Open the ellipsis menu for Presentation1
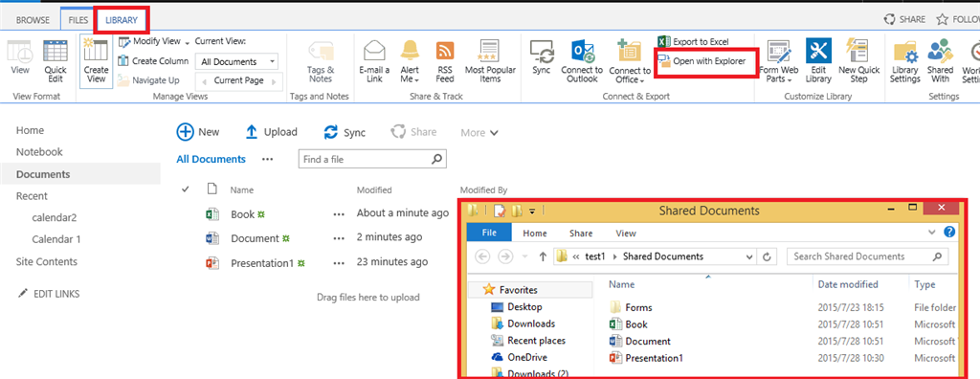Image resolution: width=980 pixels, height=379 pixels. (339, 263)
